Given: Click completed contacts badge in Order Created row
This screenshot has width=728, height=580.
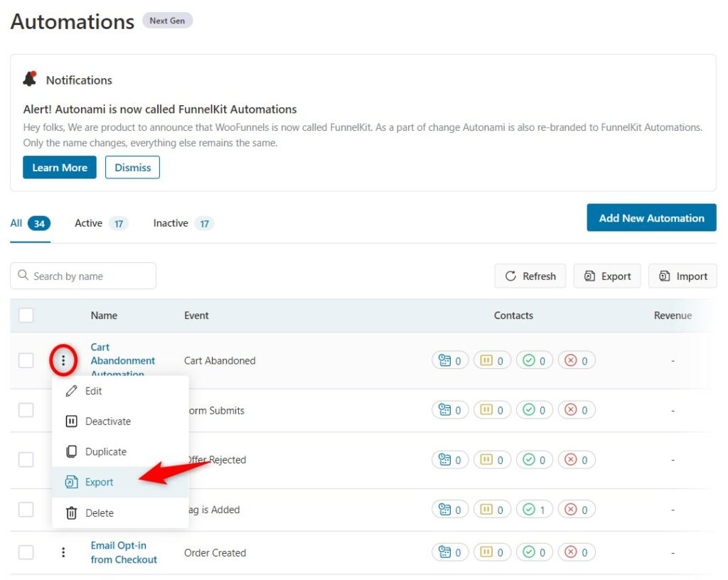Looking at the screenshot, I should click(x=535, y=552).
